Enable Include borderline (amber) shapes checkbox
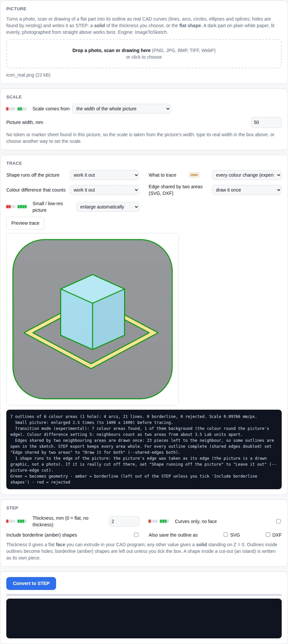Screen dimensions: 288x644 [136, 535]
